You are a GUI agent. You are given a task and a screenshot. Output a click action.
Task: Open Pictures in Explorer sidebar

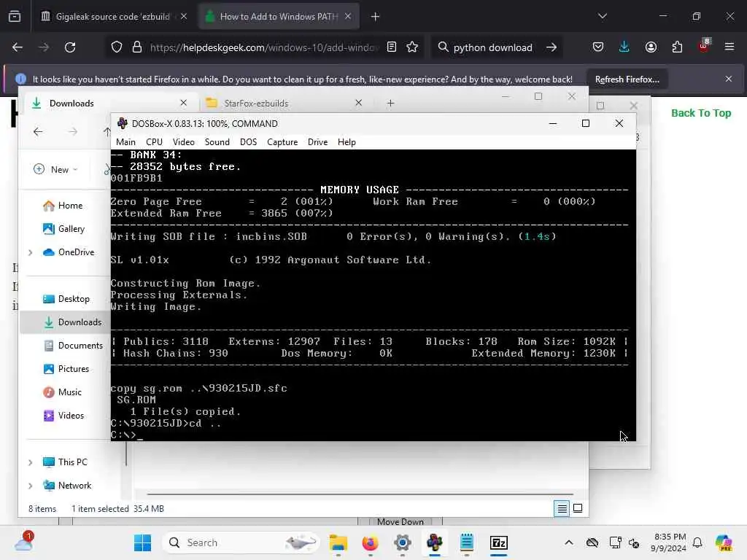tap(66, 369)
